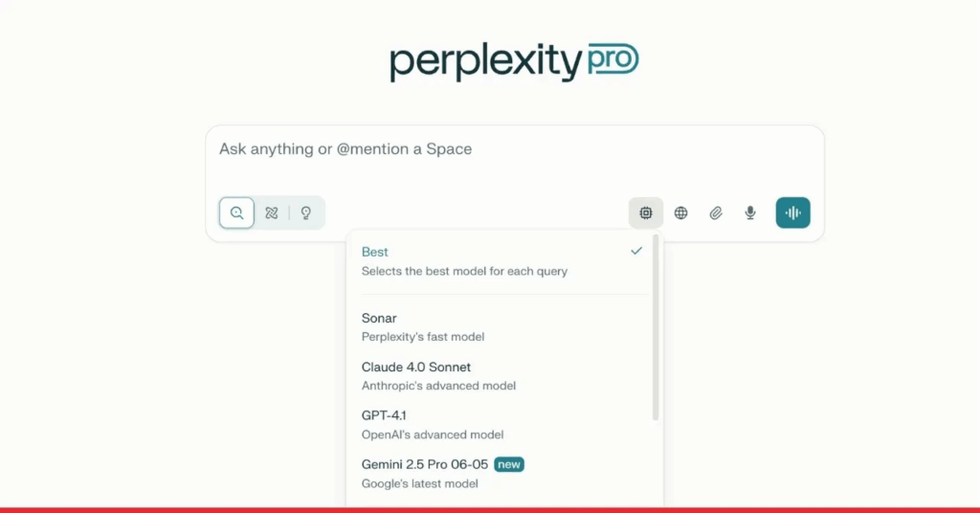Viewport: 980px width, 513px height.
Task: Click the paperclip attach file icon
Action: point(715,212)
